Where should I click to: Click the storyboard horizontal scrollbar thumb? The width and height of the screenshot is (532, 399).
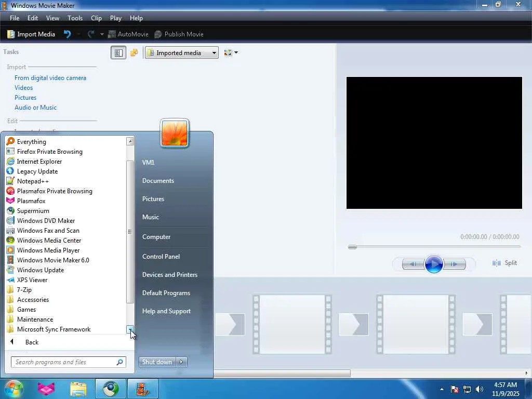point(282,373)
